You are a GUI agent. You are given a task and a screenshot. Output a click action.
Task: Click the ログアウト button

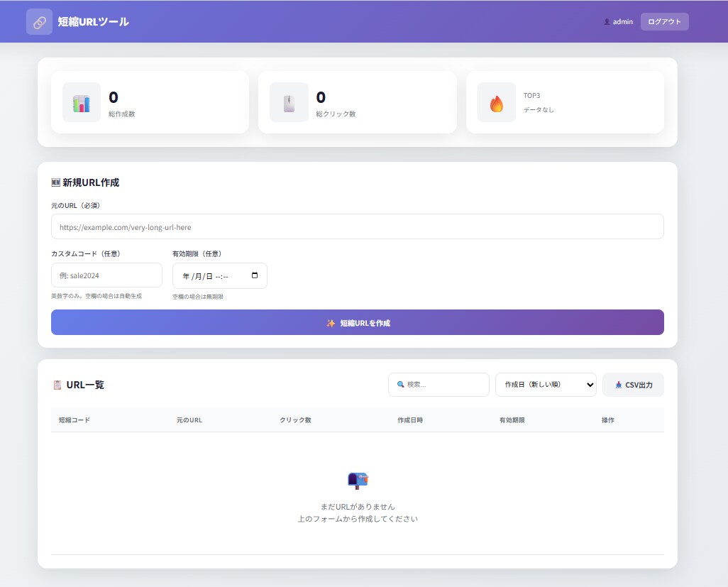click(x=664, y=22)
